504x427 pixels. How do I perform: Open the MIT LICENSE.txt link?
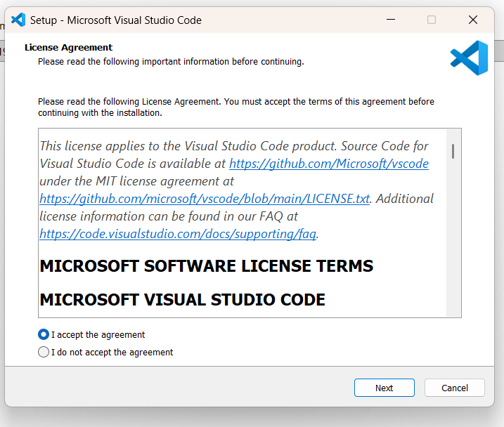[205, 199]
